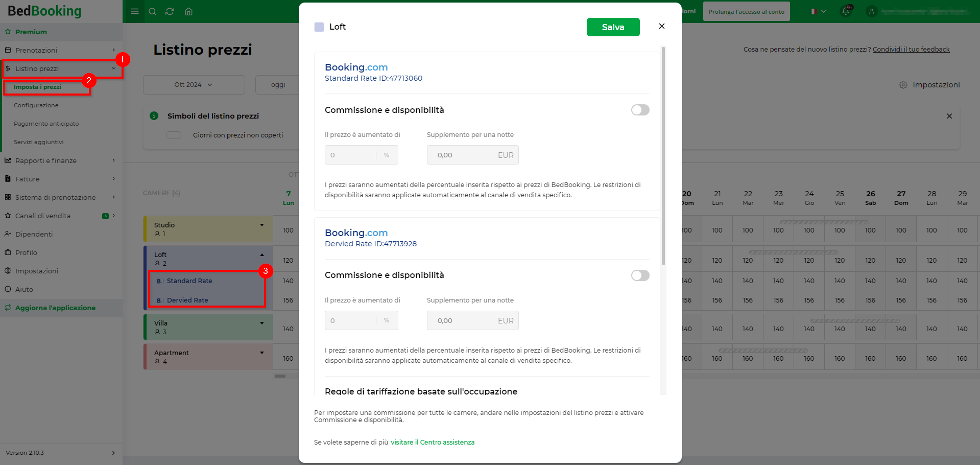The width and height of the screenshot is (980, 465).
Task: Click the Prenotazioni calendar icon
Action: point(8,50)
